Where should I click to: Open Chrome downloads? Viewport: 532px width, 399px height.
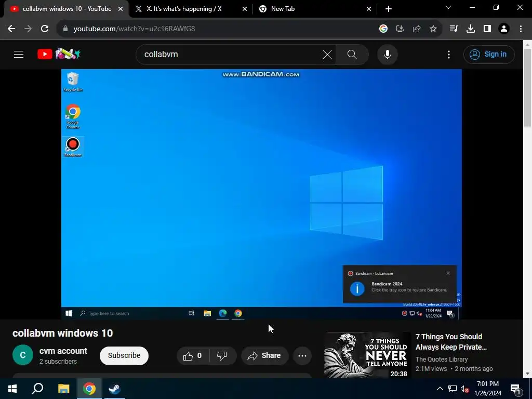point(471,29)
